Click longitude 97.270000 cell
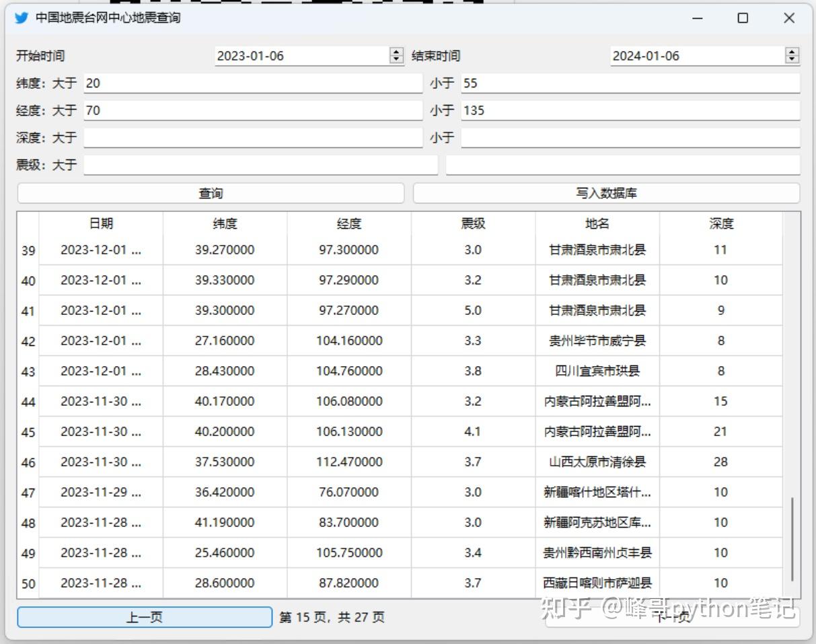This screenshot has height=644, width=816. click(349, 310)
